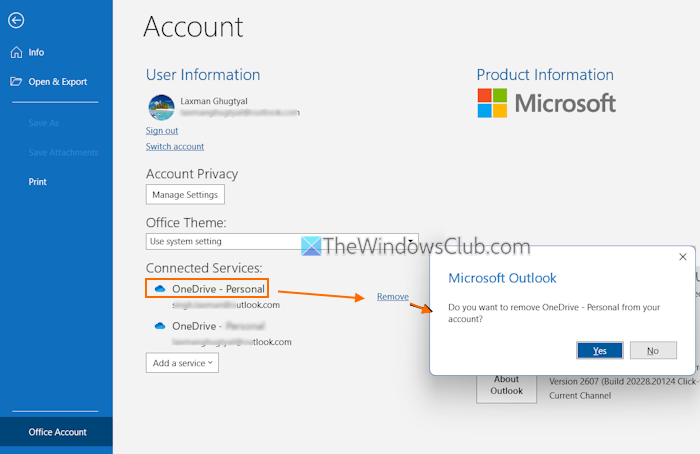Viewport: 700px width, 454px height.
Task: Click the Current Channel text
Action: coord(580,396)
